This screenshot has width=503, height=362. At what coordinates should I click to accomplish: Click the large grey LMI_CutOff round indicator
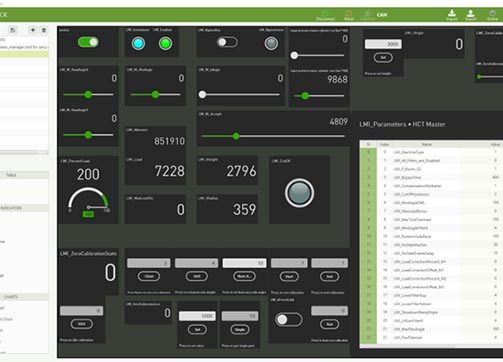pyautogui.click(x=299, y=193)
